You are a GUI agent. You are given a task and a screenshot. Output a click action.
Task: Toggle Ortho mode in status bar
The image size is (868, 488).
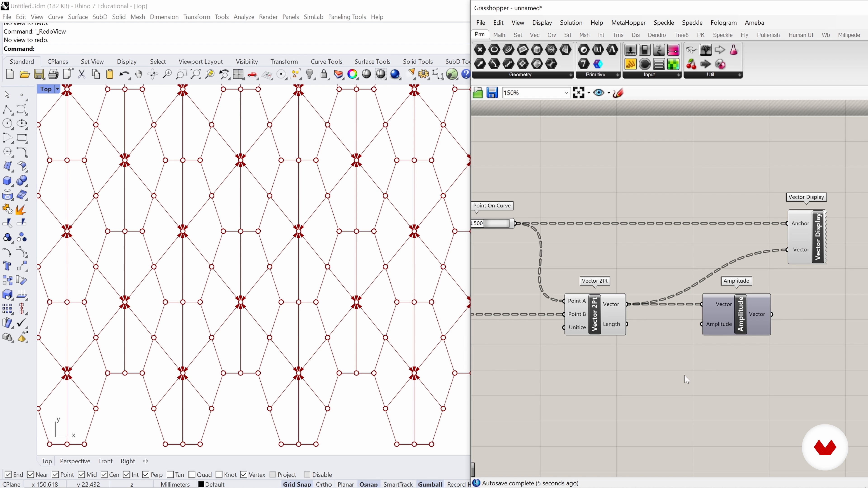pos(324,484)
